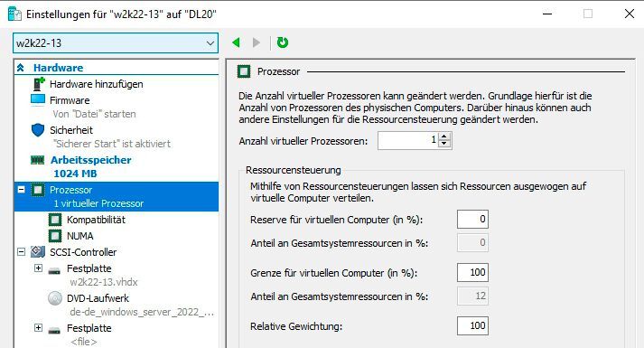Open the w2k22-13 virtual machine dropdown
Screen dimensions: 644x348
(x=116, y=43)
